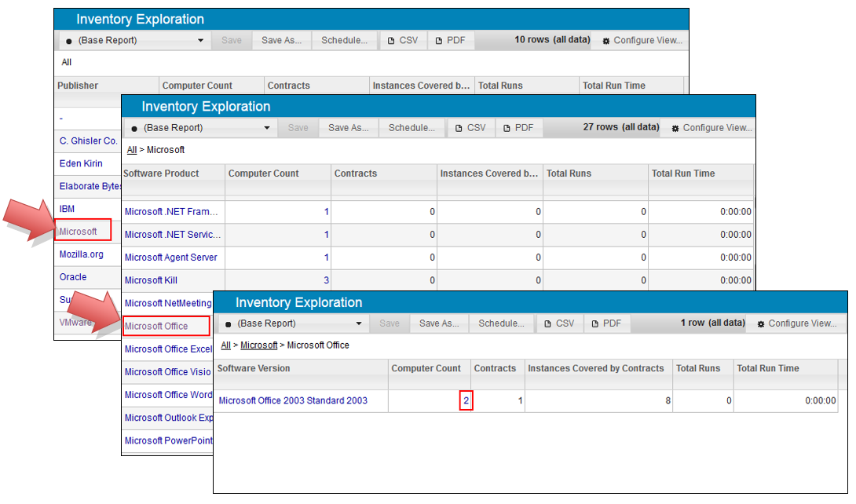The height and width of the screenshot is (504, 856).
Task: Open Configure View in the middle window
Action: 712,128
